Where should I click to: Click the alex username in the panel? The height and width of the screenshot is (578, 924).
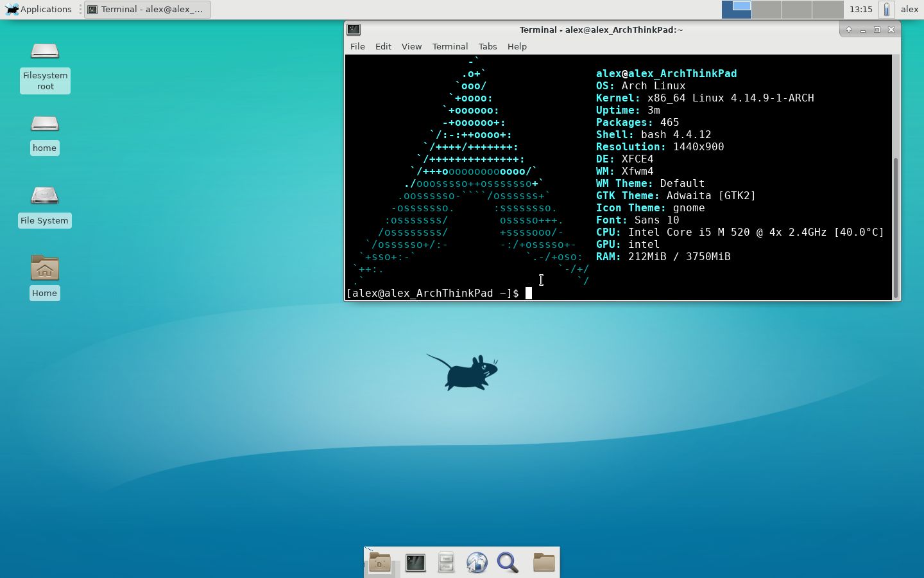click(909, 9)
